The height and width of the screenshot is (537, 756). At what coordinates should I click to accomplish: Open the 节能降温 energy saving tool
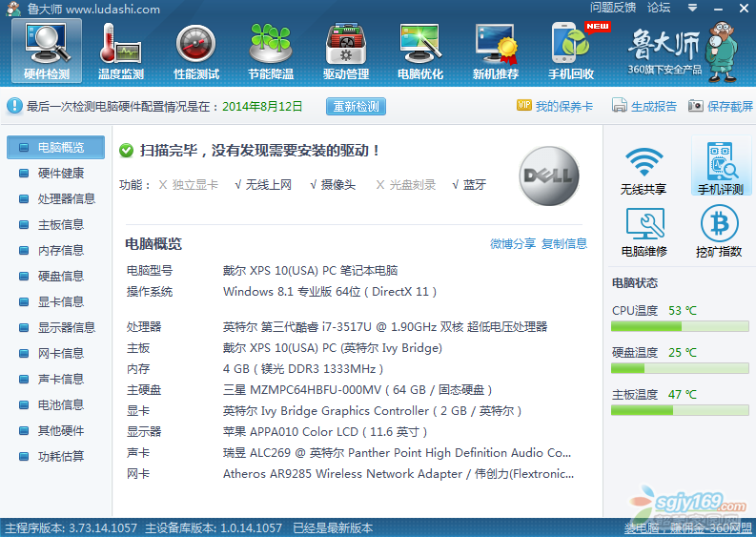[x=271, y=52]
